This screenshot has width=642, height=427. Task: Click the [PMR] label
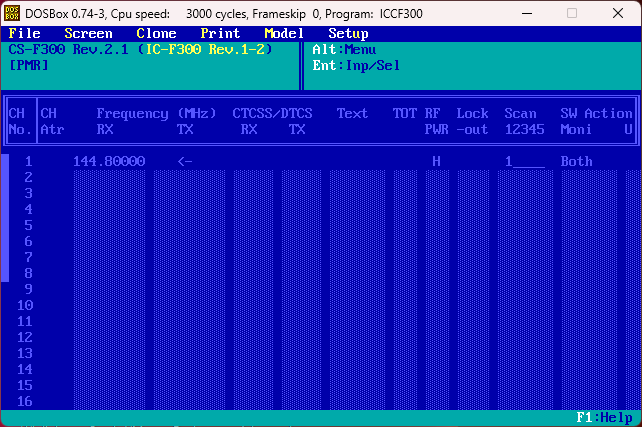tap(28, 66)
